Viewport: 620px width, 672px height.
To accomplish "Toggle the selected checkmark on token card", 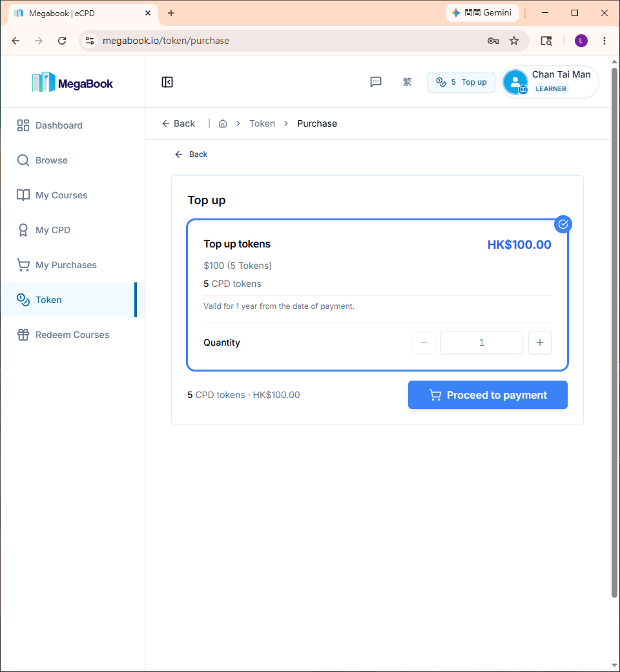I will pos(563,224).
